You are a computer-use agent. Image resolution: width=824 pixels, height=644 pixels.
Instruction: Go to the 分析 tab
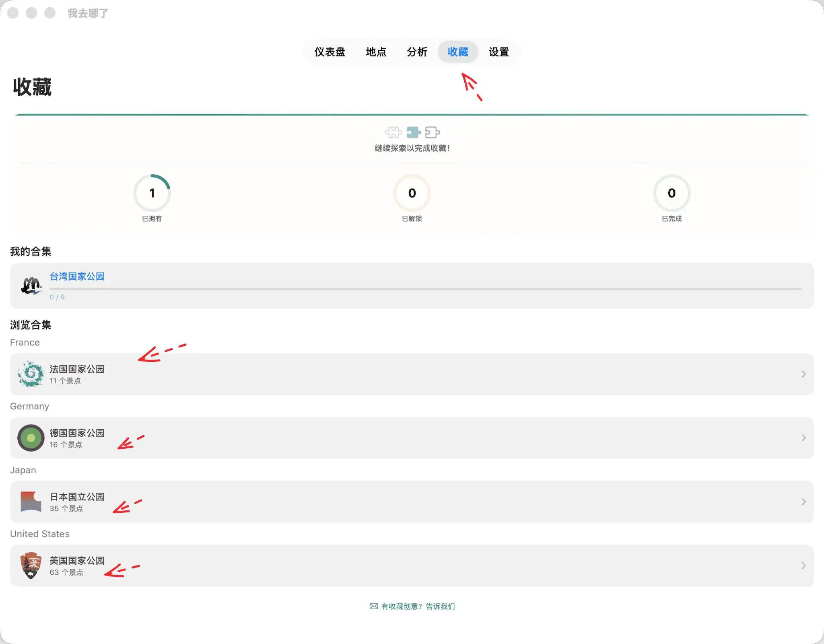(x=417, y=52)
